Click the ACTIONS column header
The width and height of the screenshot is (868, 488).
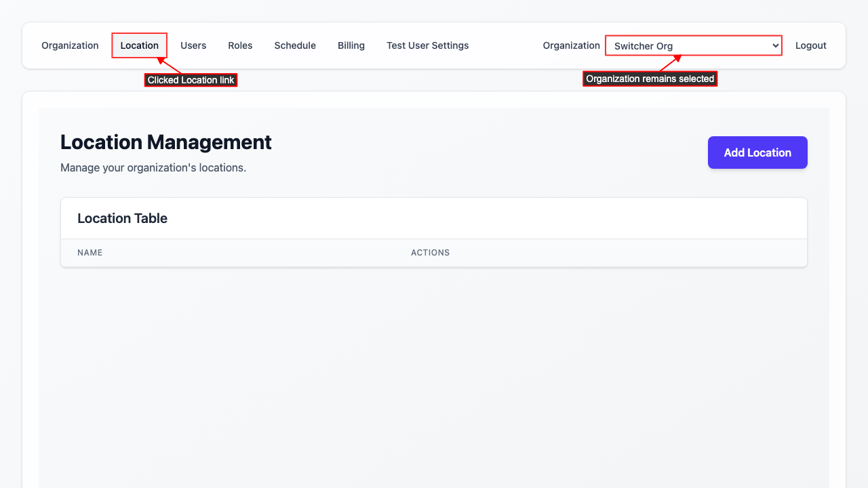coord(430,252)
